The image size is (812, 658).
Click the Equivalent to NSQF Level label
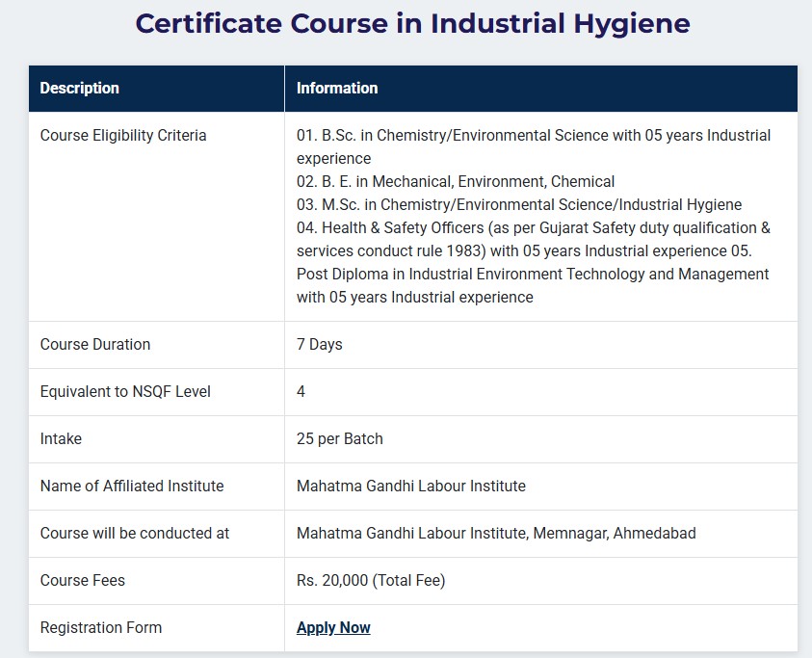[125, 391]
